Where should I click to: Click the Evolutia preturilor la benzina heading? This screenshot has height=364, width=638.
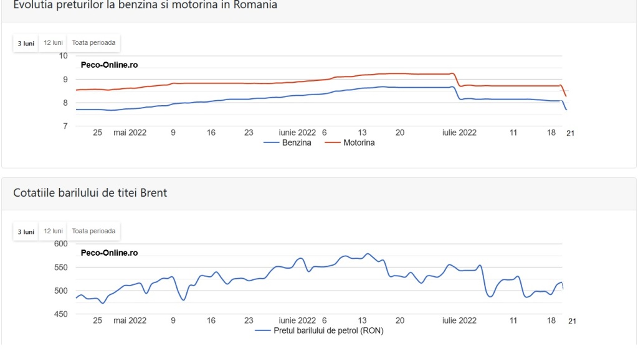(x=145, y=5)
